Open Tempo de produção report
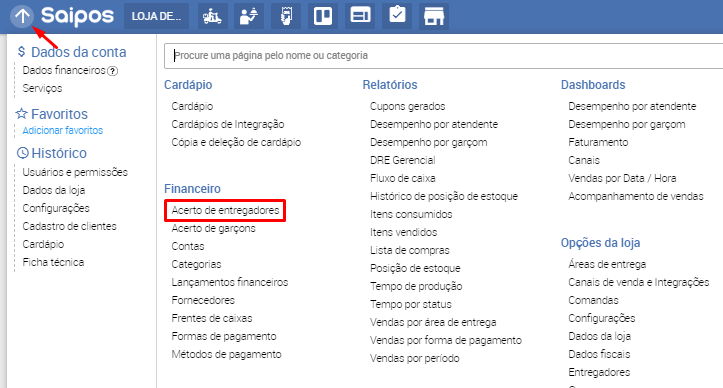The height and width of the screenshot is (388, 723). 416,286
